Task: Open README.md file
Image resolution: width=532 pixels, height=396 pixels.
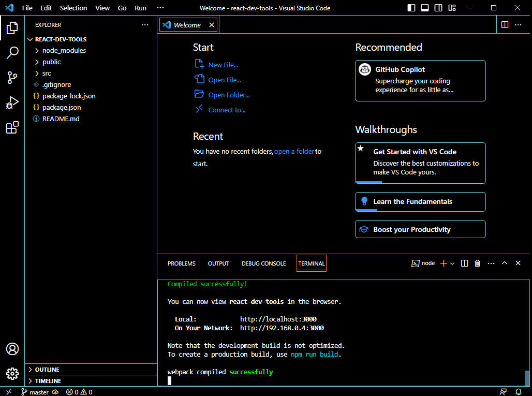Action: [x=91, y=119]
